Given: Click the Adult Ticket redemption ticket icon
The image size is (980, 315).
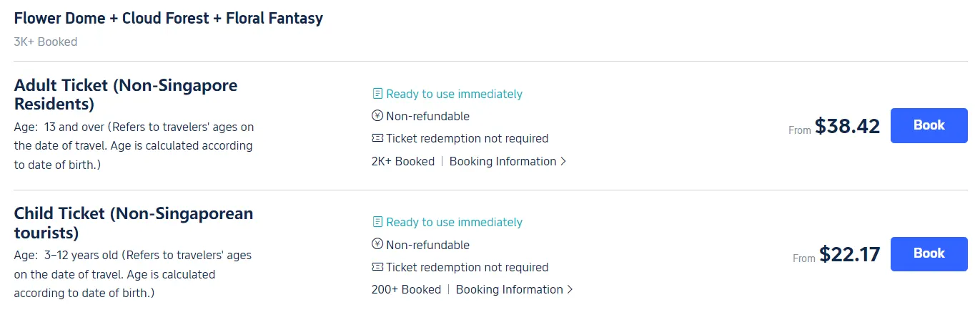Looking at the screenshot, I should (x=377, y=138).
